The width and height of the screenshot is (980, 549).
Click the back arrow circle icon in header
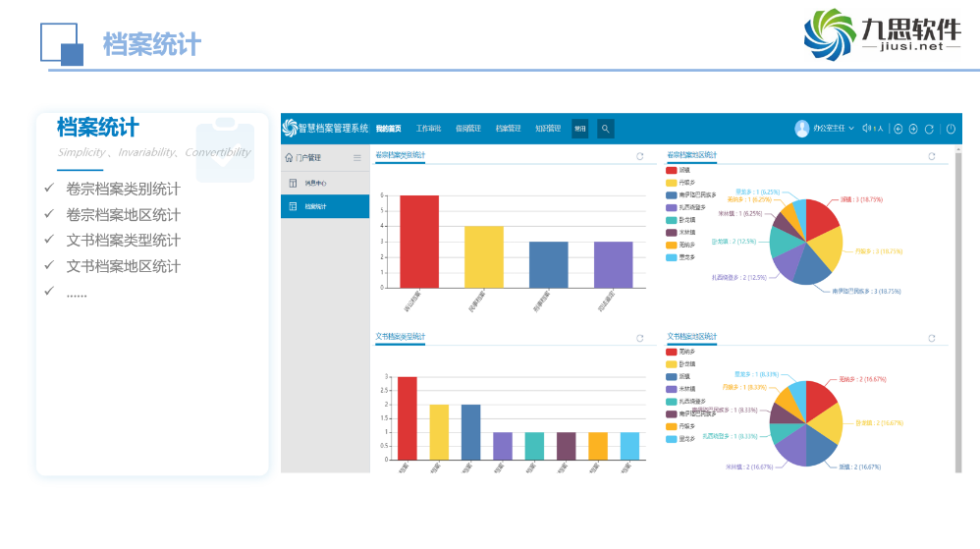898,129
